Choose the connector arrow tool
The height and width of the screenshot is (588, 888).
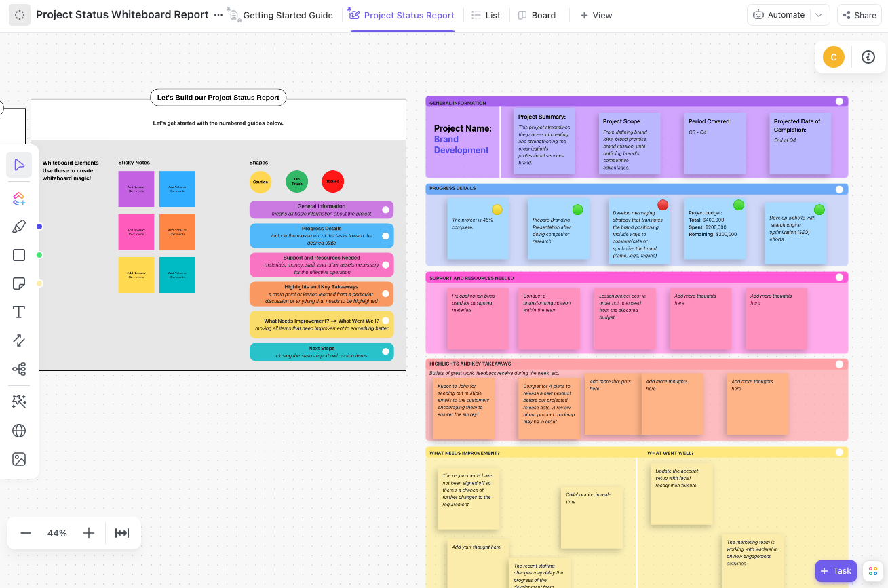pyautogui.click(x=19, y=340)
